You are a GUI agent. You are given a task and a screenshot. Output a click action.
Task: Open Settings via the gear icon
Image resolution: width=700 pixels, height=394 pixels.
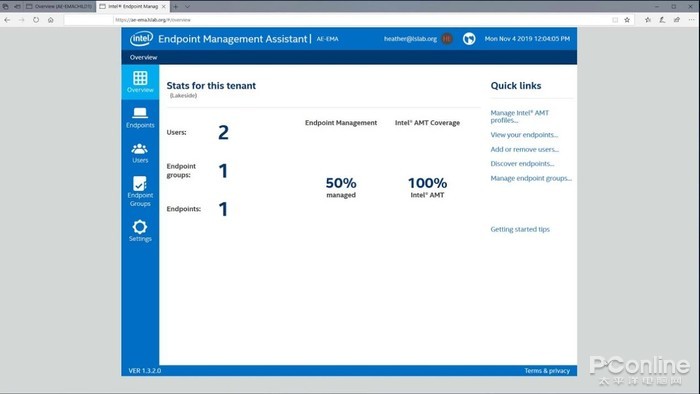pos(140,227)
